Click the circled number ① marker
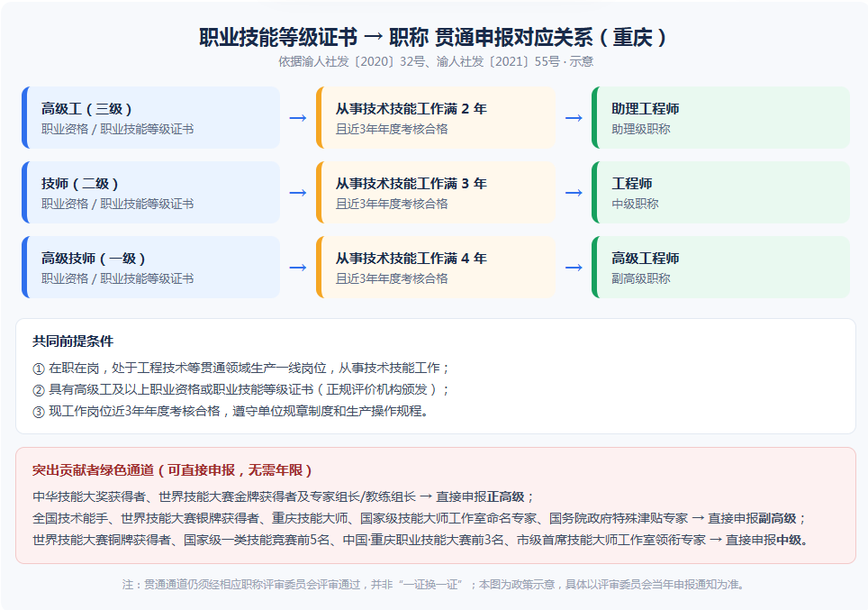This screenshot has width=868, height=610. point(38,369)
